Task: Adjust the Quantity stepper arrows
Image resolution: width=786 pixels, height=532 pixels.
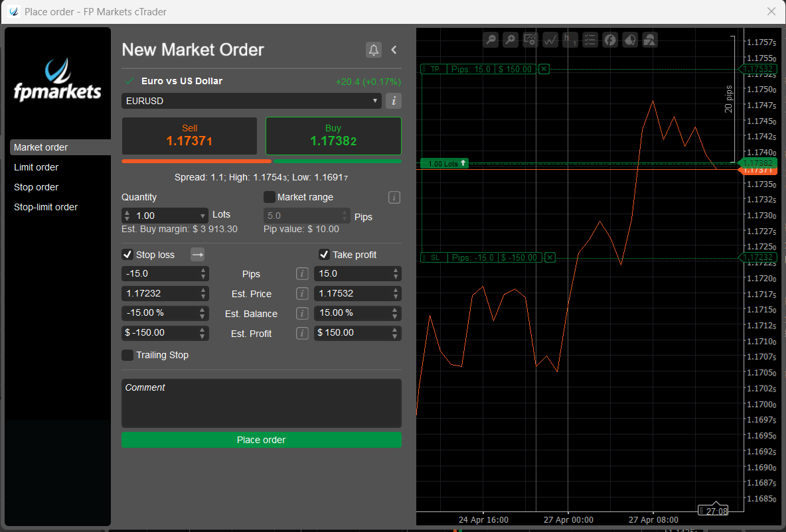Action: pos(127,216)
